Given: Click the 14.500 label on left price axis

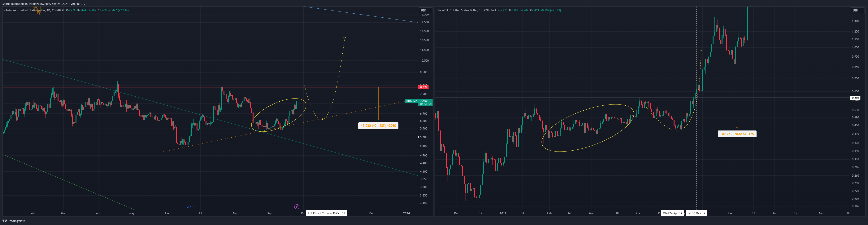Looking at the screenshot, I should [424, 23].
